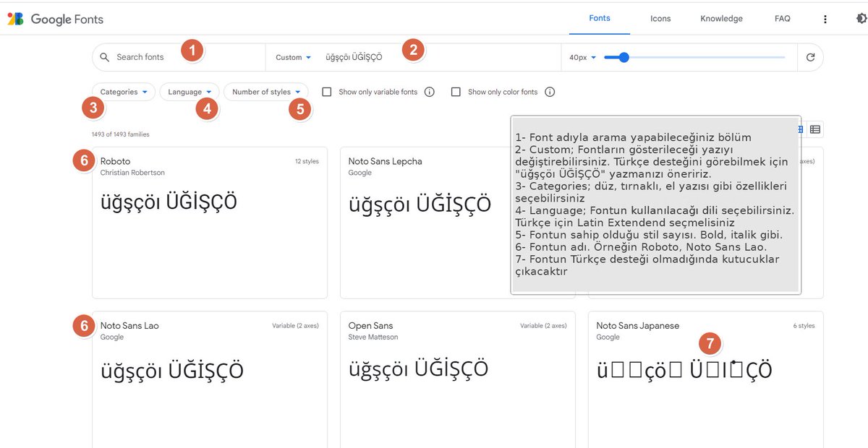The width and height of the screenshot is (868, 448).
Task: Switch to the Icons tab
Action: point(660,19)
